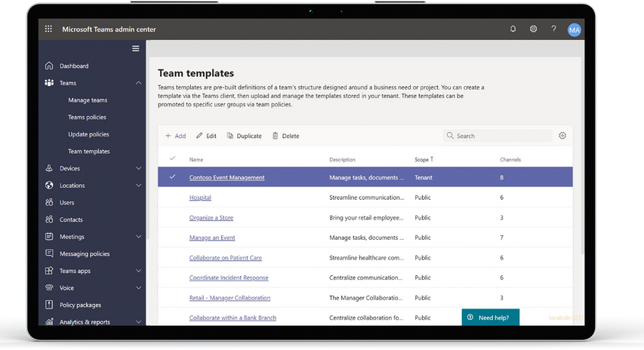Screen dimensions: 644x350
Task: Open the Need help? button
Action: [x=491, y=317]
